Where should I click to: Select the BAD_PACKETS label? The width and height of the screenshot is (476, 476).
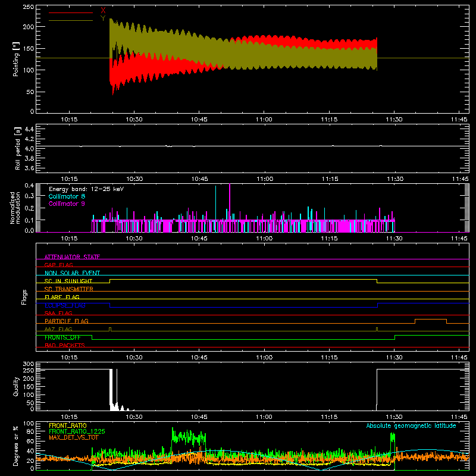coord(65,345)
